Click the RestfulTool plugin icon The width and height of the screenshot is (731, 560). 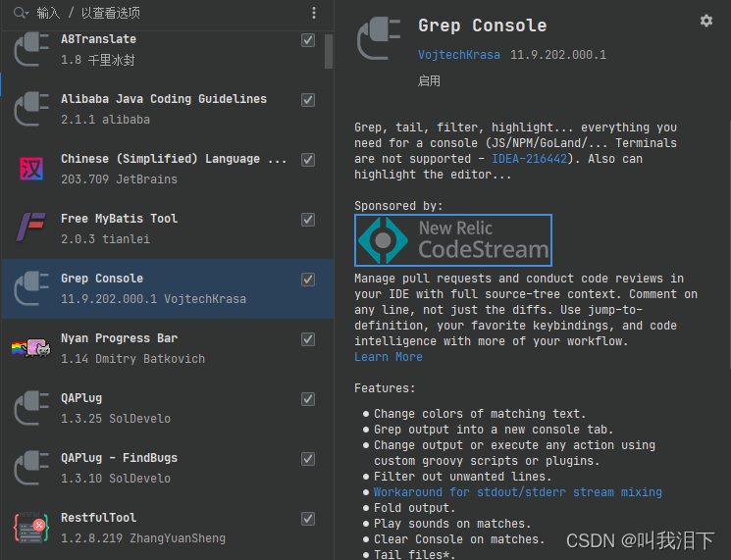coord(31,528)
